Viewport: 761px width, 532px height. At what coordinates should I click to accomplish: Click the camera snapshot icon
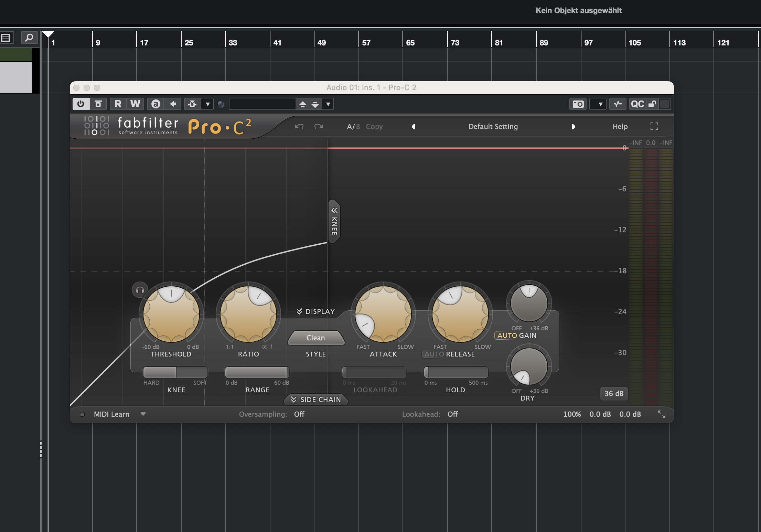click(578, 104)
